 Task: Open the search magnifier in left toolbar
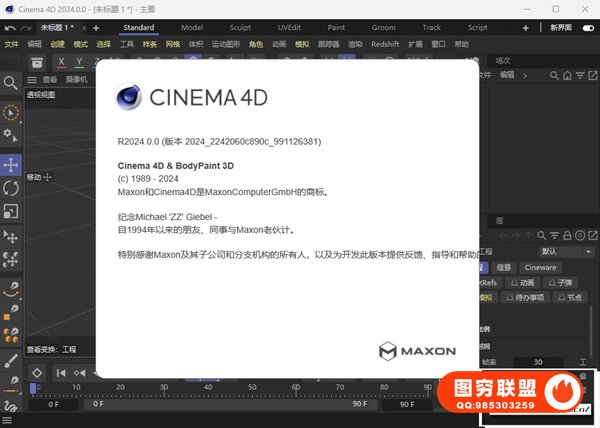[11, 84]
